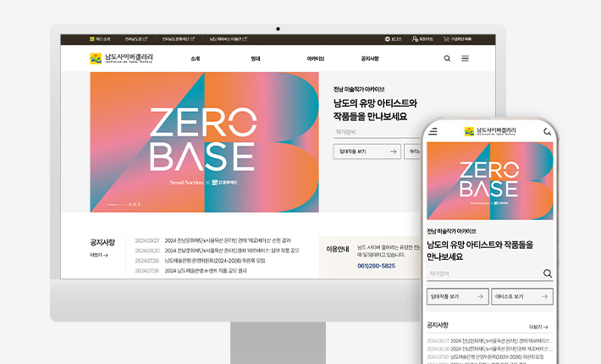Open the 2024.09.27 notice on desktop
Image resolution: width=601 pixels, height=364 pixels.
click(212, 240)
